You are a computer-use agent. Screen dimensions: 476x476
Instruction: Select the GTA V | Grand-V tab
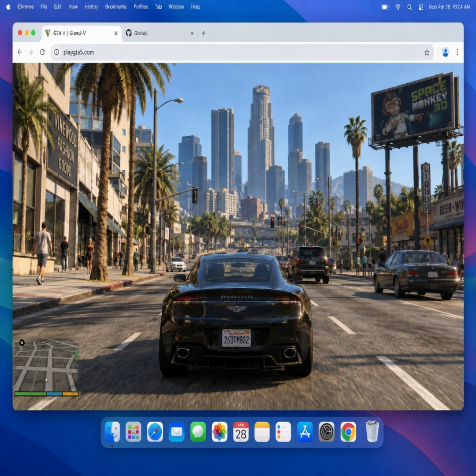click(x=82, y=33)
